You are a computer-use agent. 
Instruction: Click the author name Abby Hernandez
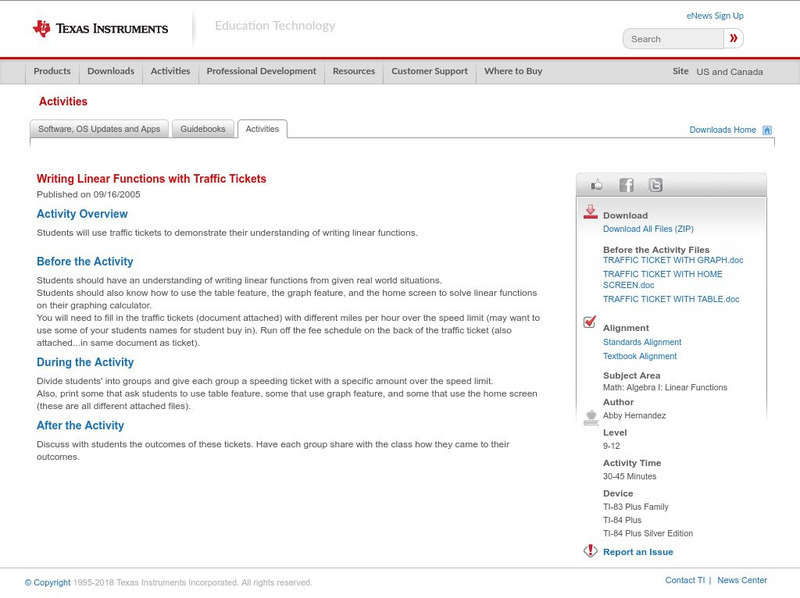(634, 416)
